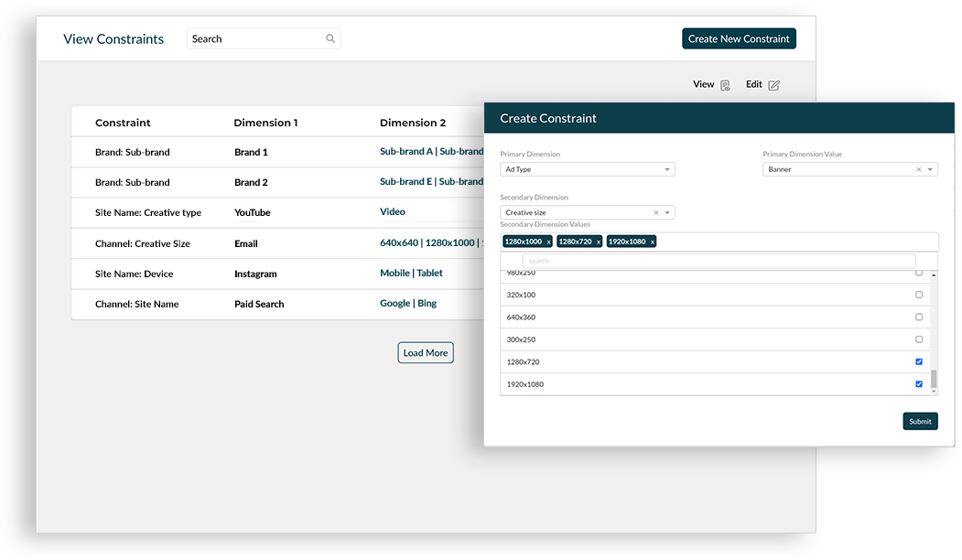This screenshot has height=560, width=962.
Task: Click the Load More button
Action: pos(426,352)
